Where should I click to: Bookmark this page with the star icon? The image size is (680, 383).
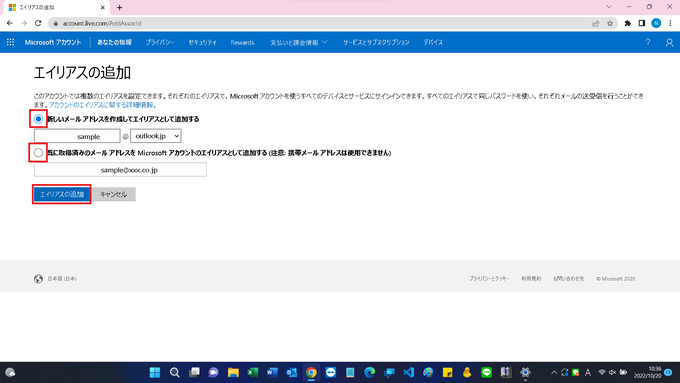(610, 23)
